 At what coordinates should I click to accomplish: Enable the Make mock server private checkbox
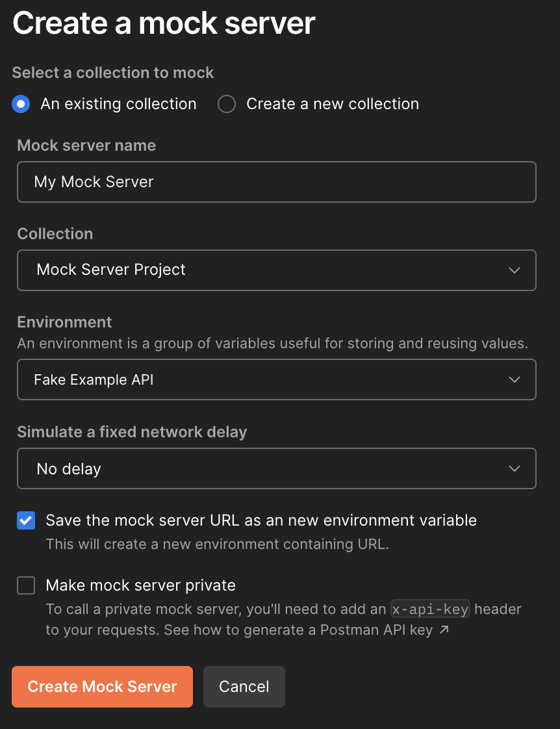pos(26,585)
